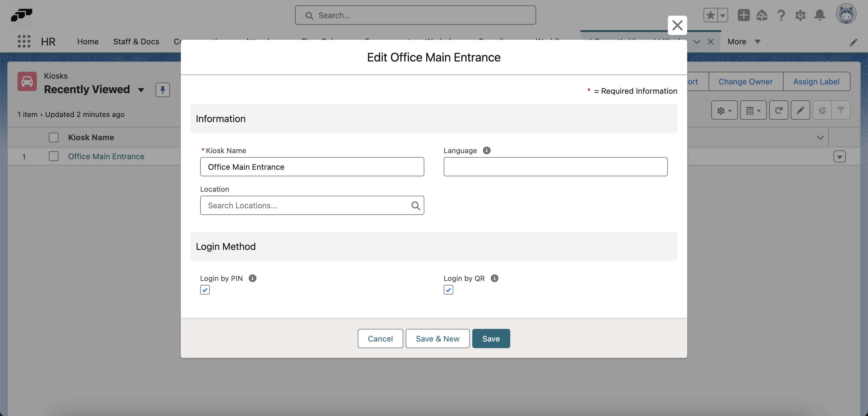
Task: Uncheck the Login by PIN checkbox
Action: (x=205, y=289)
